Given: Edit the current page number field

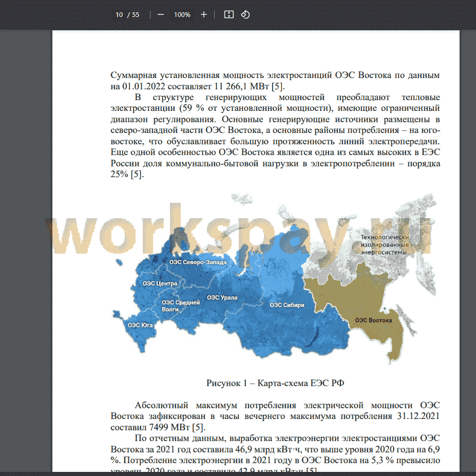Looking at the screenshot, I should click(119, 14).
